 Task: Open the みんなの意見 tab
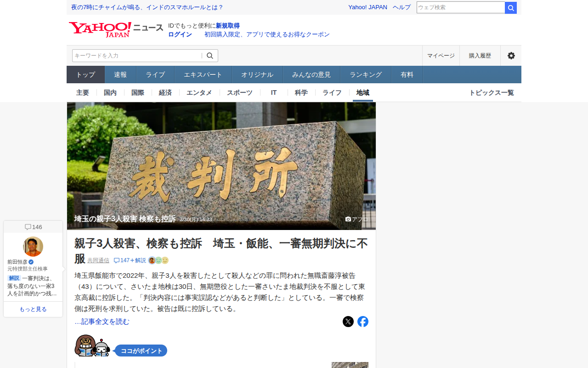pyautogui.click(x=311, y=75)
